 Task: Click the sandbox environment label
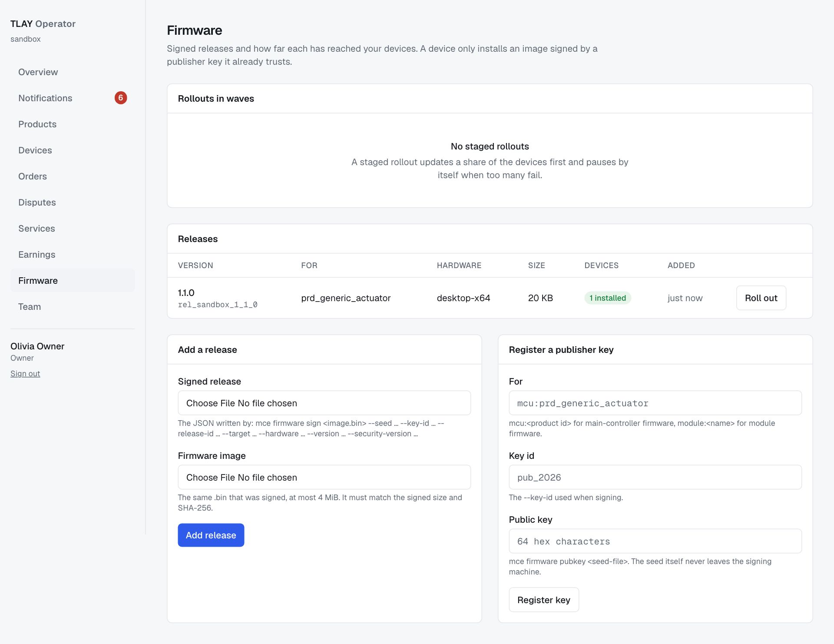tap(26, 39)
